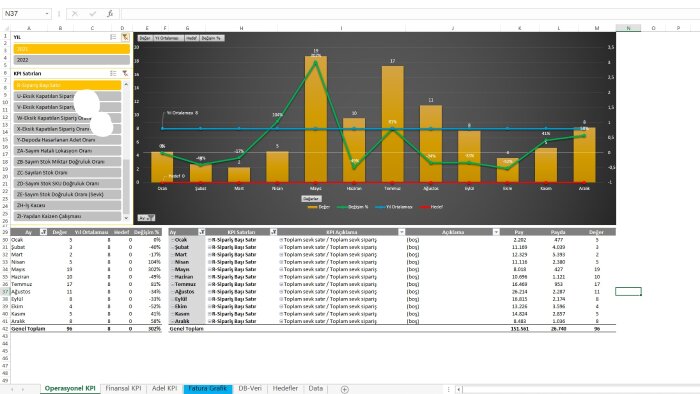Image resolution: width=700 pixels, height=394 pixels.
Task: Switch to the DB-Veri sheet
Action: click(250, 389)
